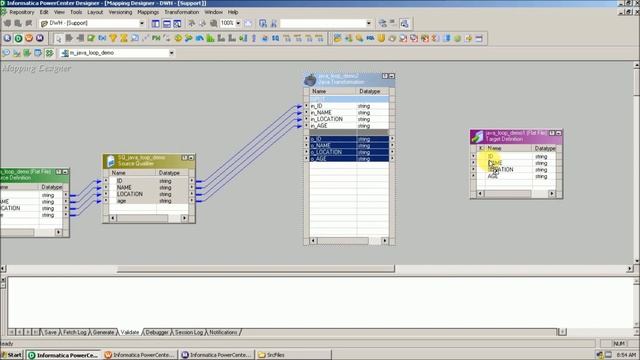Click the workspace horizontal scrollbar thumb

point(256,269)
